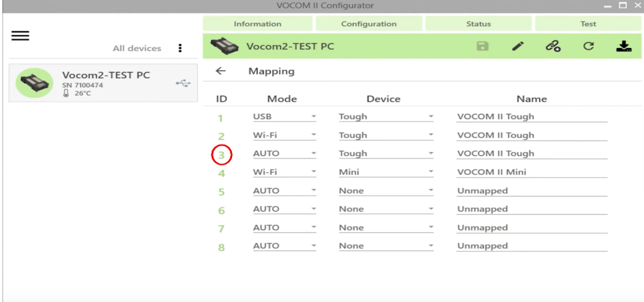Open Mode dropdown for ID 6

284,209
